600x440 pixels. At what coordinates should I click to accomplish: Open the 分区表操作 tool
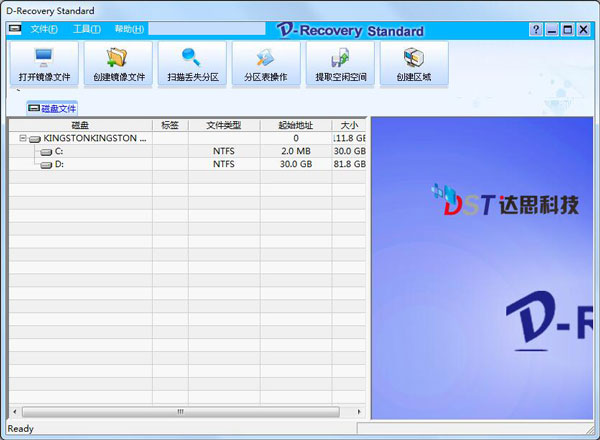(266, 64)
